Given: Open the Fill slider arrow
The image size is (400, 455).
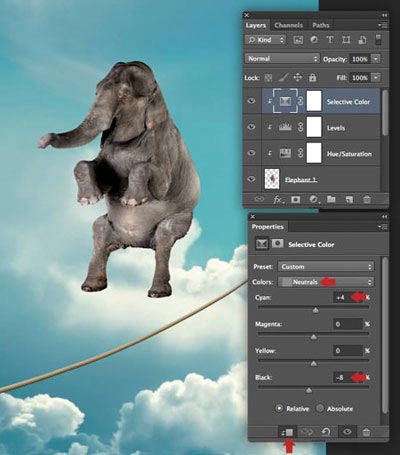Looking at the screenshot, I should coord(376,78).
